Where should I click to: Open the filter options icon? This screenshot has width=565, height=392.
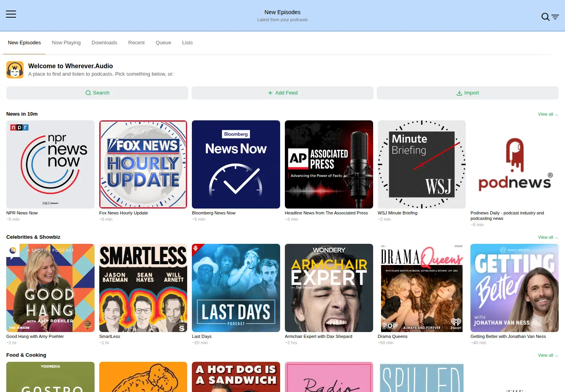pos(555,17)
